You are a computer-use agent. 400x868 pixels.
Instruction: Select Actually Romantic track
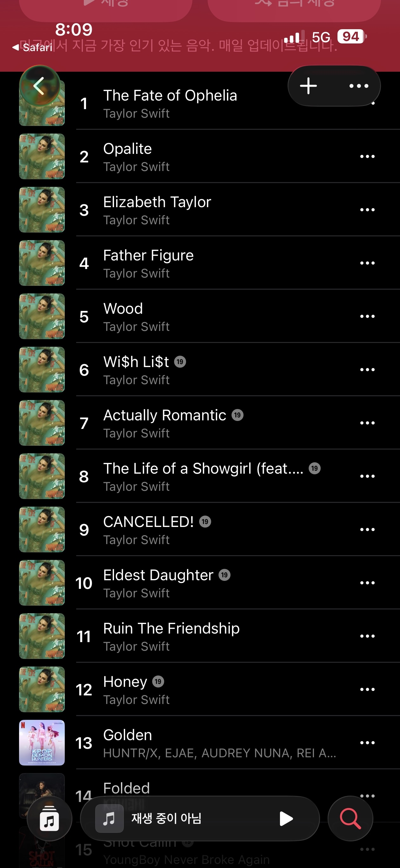(x=185, y=423)
